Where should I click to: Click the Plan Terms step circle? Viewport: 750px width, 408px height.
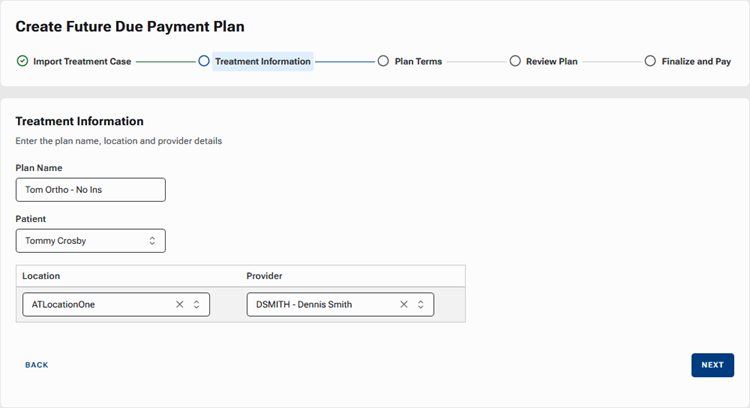click(x=384, y=61)
